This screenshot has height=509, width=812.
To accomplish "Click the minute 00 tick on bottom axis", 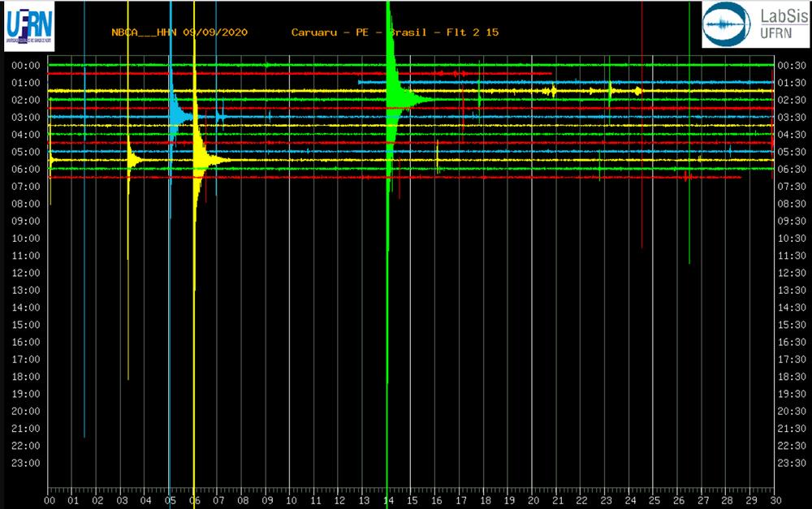I will [50, 501].
